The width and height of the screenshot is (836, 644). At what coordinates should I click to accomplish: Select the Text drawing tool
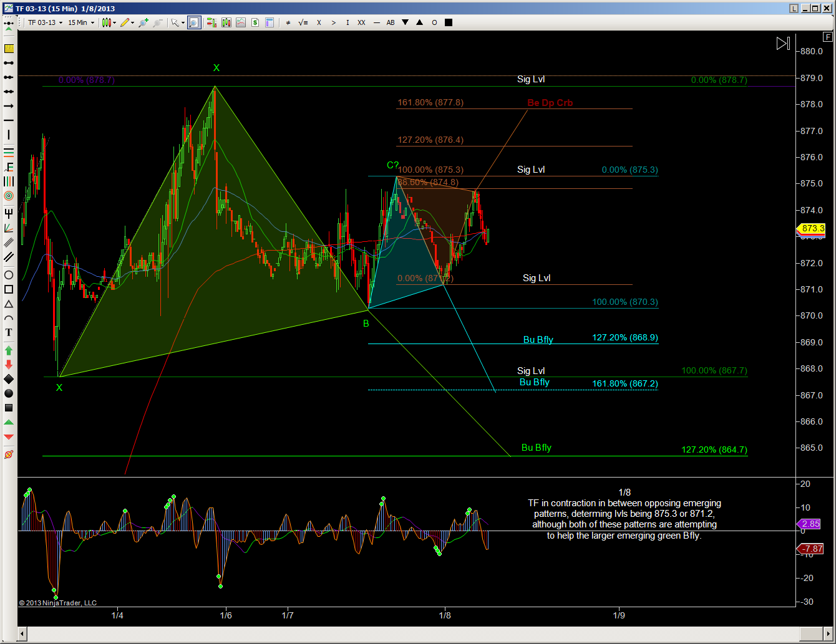(9, 332)
